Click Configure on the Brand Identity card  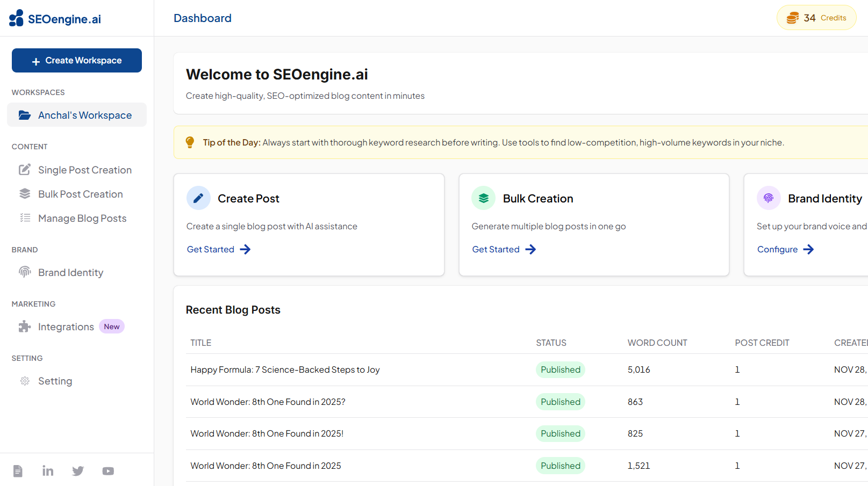tap(778, 249)
